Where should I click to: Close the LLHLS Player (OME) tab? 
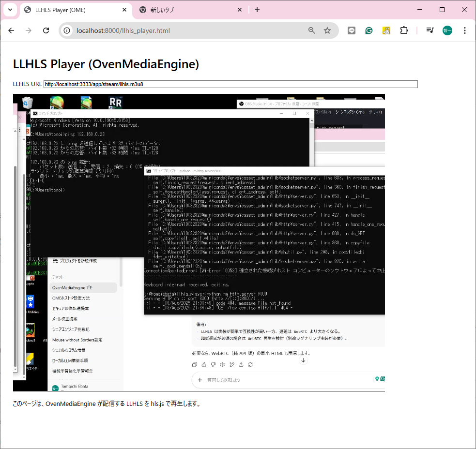(x=124, y=10)
